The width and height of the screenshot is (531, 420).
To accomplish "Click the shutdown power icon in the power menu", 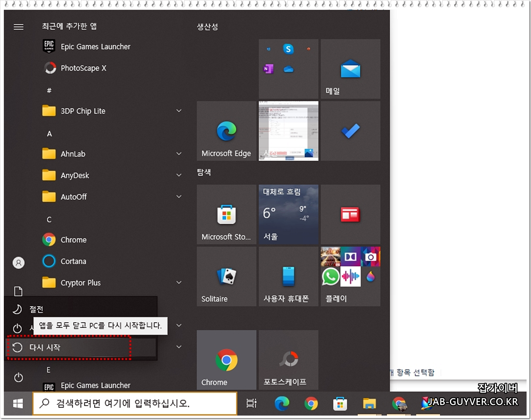I will pyautogui.click(x=17, y=328).
